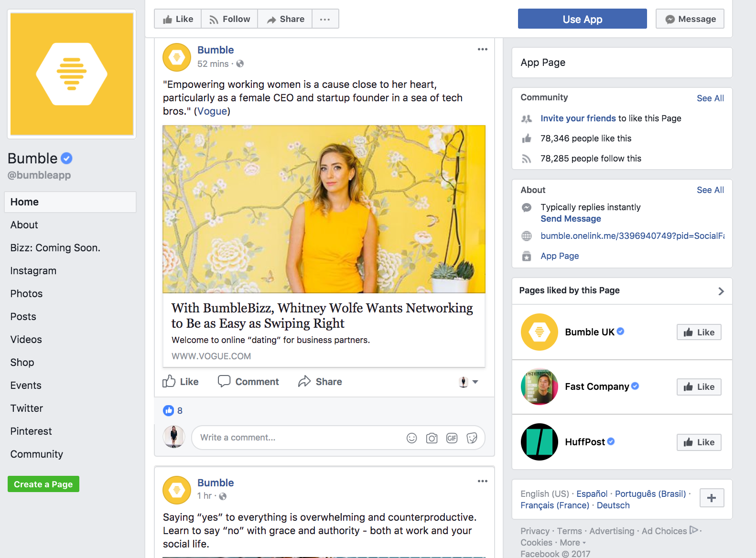756x558 pixels.
Task: Share the Vogue article post
Action: click(x=320, y=382)
